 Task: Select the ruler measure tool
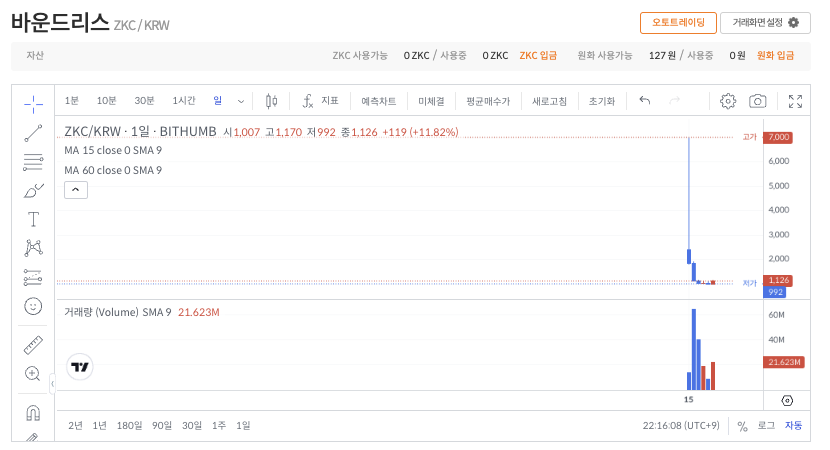pyautogui.click(x=33, y=345)
